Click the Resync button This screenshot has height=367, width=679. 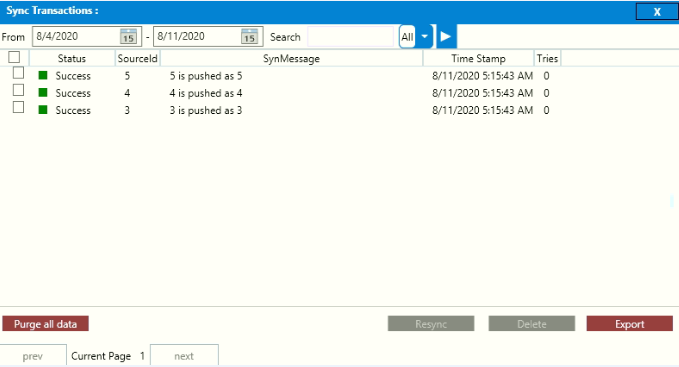pyautogui.click(x=431, y=324)
